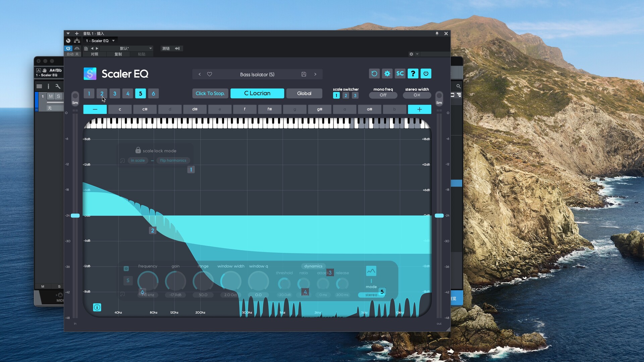Toggle the band power icon near frequency
This screenshot has width=644, height=362.
click(126, 268)
